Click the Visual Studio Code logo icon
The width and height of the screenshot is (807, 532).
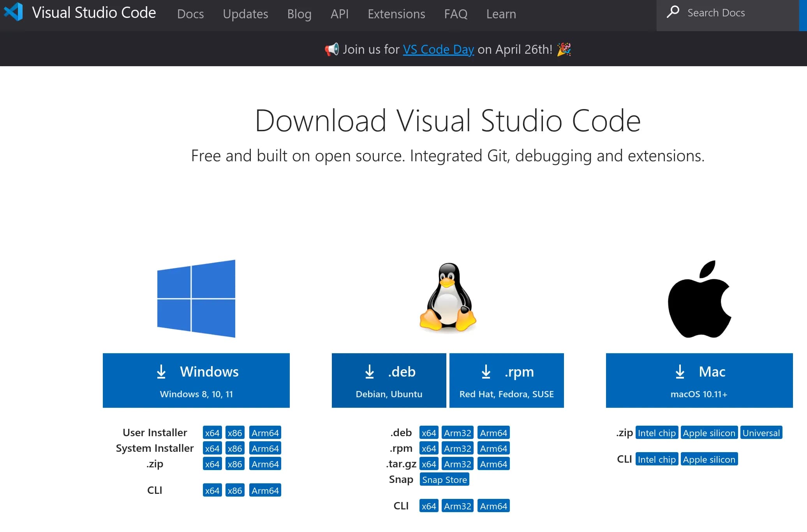14,12
